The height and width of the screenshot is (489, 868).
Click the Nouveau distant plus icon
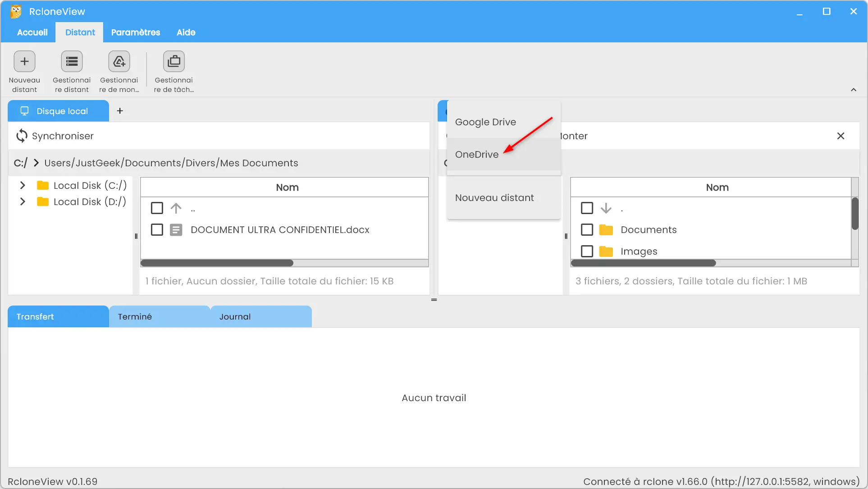click(24, 61)
